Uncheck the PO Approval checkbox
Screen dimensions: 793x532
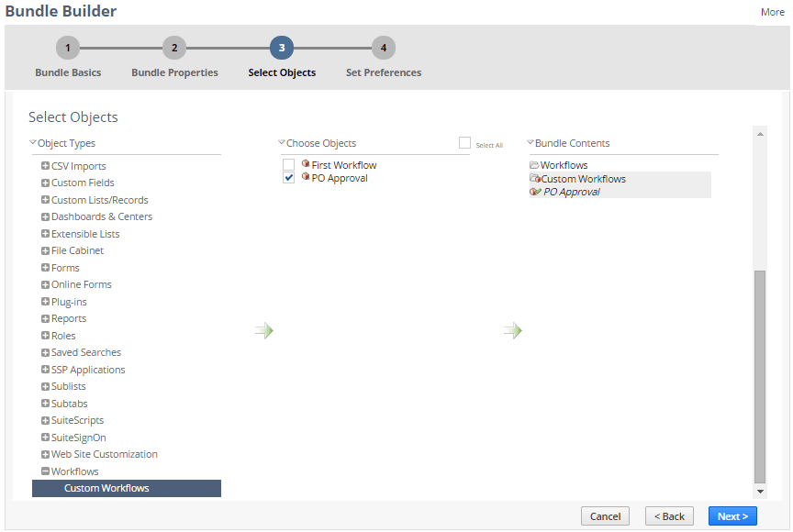click(288, 177)
